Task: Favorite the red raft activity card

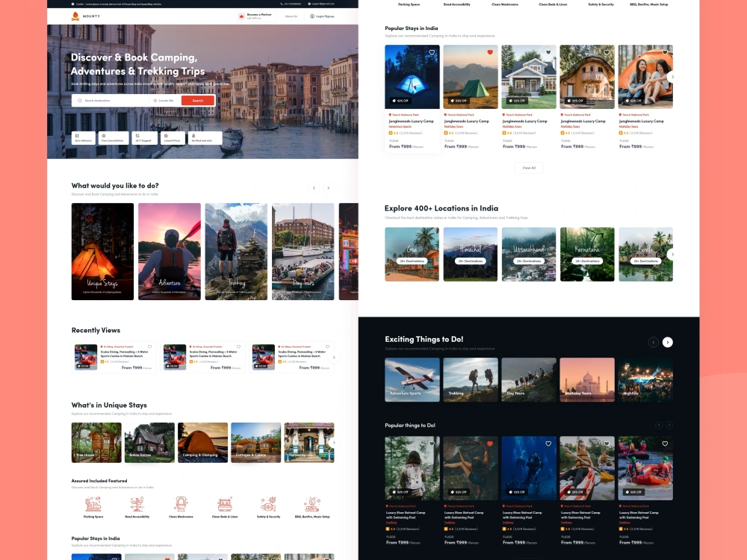Action: [x=665, y=444]
